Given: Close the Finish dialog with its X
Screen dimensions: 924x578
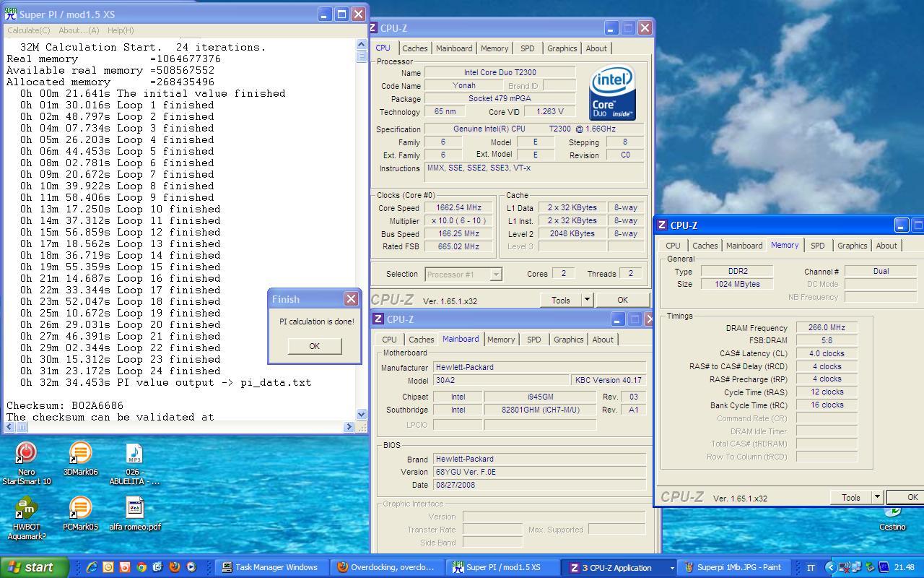Looking at the screenshot, I should point(351,299).
